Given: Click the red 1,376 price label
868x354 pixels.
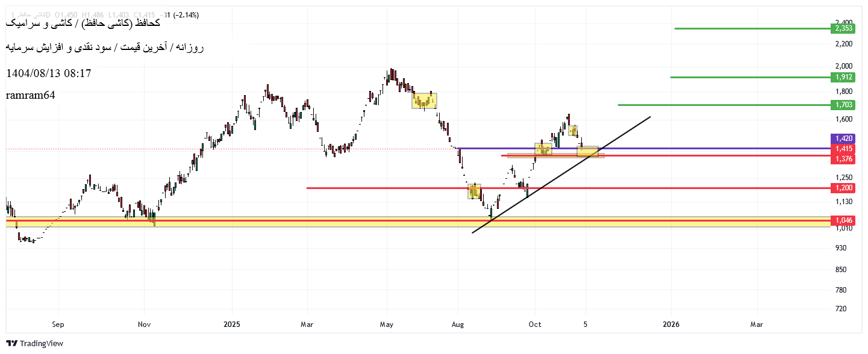Looking at the screenshot, I should (843, 159).
